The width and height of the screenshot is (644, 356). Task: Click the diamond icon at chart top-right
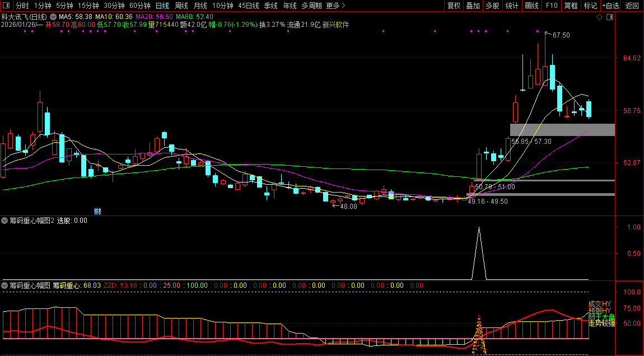pyautogui.click(x=600, y=17)
